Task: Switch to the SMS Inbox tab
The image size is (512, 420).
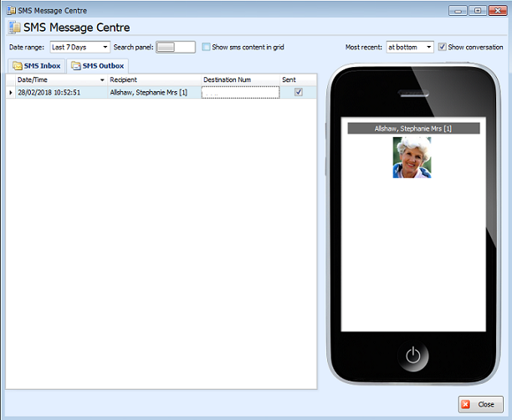Action: coord(35,65)
